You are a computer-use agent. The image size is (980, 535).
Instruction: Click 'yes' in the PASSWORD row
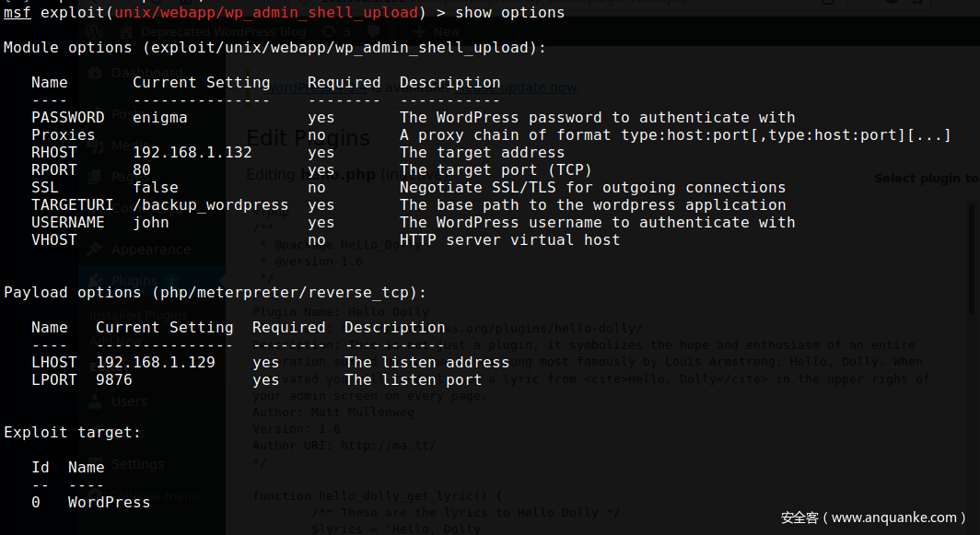[321, 118]
